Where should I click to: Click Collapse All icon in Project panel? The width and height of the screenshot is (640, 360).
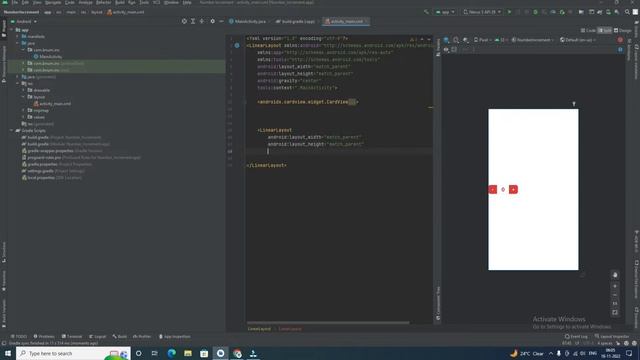[202, 21]
